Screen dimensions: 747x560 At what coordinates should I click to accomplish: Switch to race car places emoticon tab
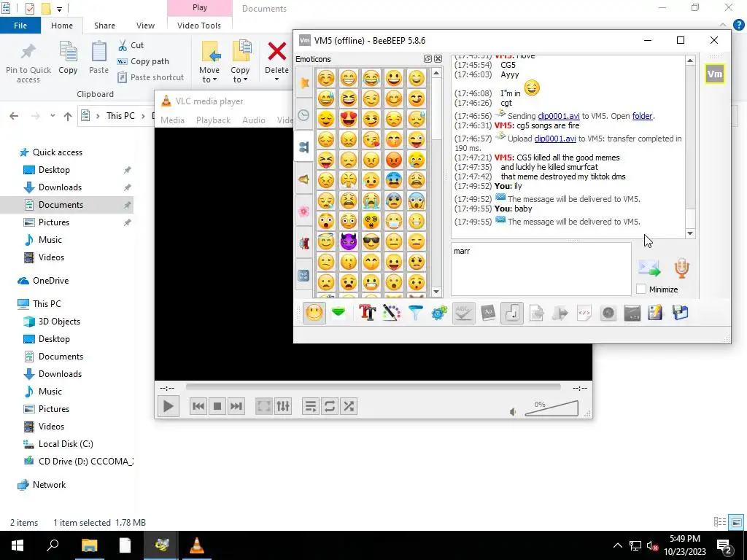click(x=304, y=244)
